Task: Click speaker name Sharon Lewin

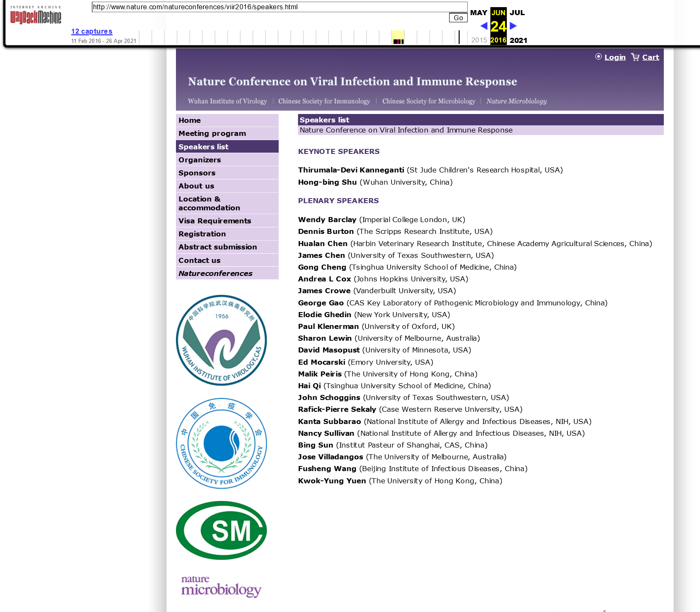Action: click(x=325, y=338)
